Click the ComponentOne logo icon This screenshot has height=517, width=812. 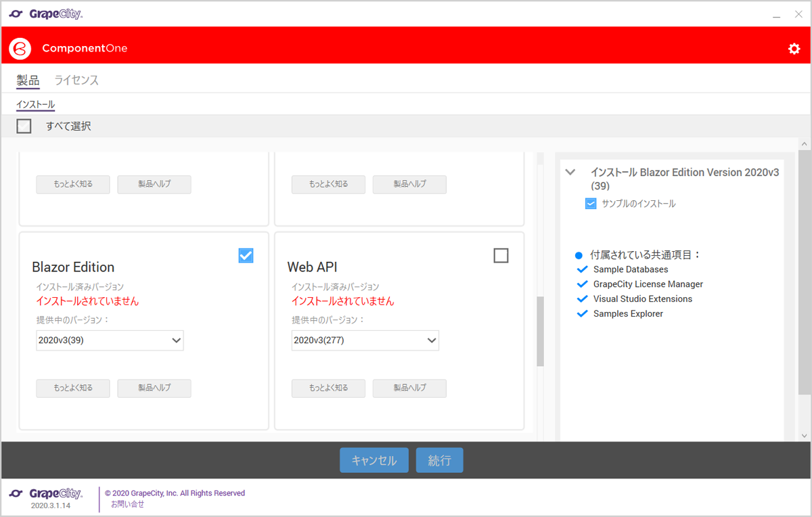point(20,48)
